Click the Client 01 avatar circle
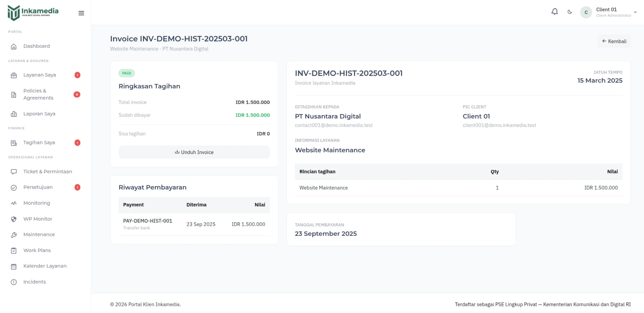 pyautogui.click(x=586, y=12)
